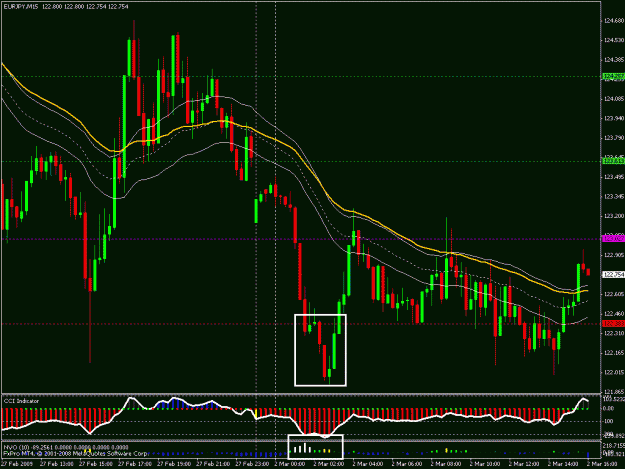Viewport: 625px width, 469px height.
Task: Click the 122.165 price scale label
Action: pyautogui.click(x=614, y=353)
